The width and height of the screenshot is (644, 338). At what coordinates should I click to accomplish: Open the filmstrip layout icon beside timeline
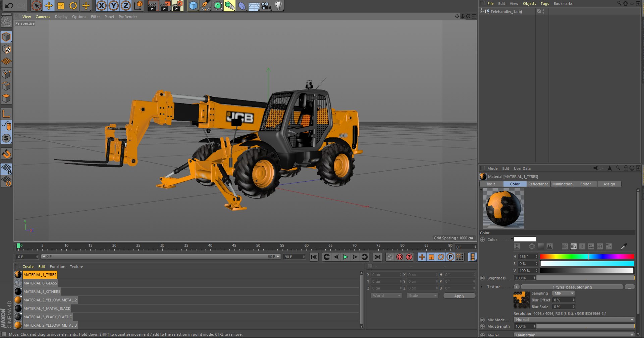pyautogui.click(x=472, y=257)
